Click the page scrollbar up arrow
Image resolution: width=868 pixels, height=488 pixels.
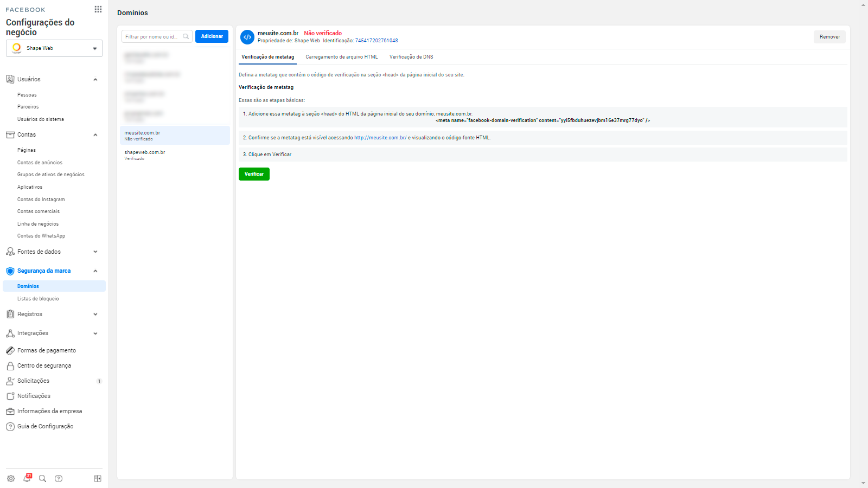click(x=864, y=5)
